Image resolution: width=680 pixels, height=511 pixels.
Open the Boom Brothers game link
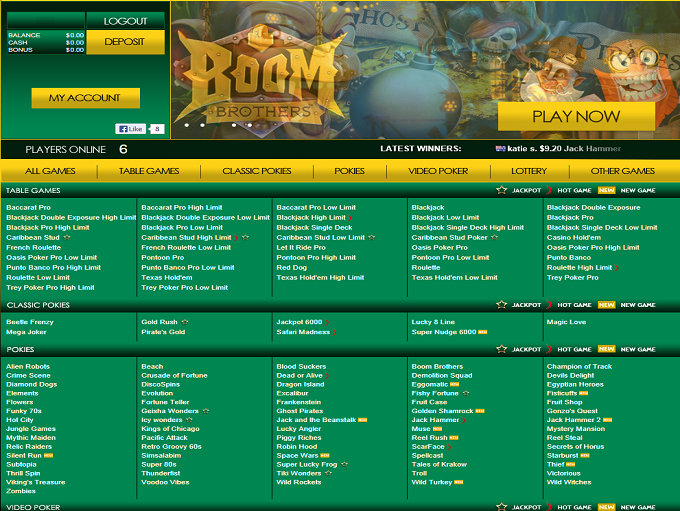point(437,367)
